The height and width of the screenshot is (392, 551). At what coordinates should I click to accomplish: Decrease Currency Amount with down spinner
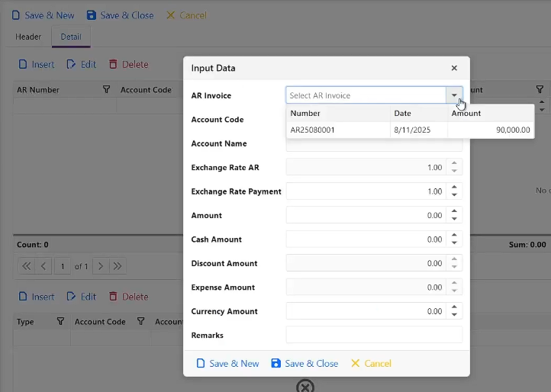click(454, 315)
